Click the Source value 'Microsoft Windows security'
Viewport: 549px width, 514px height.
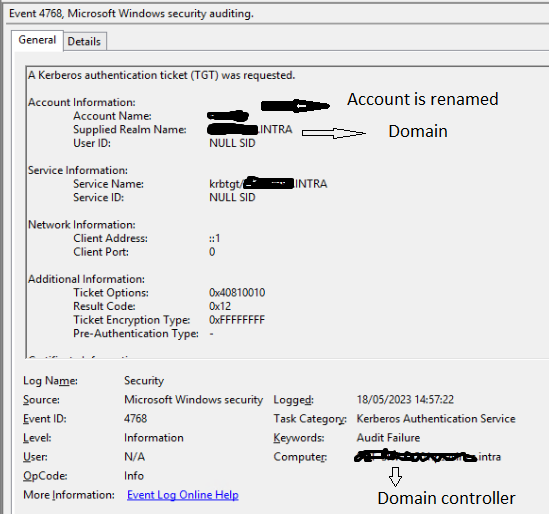(193, 400)
